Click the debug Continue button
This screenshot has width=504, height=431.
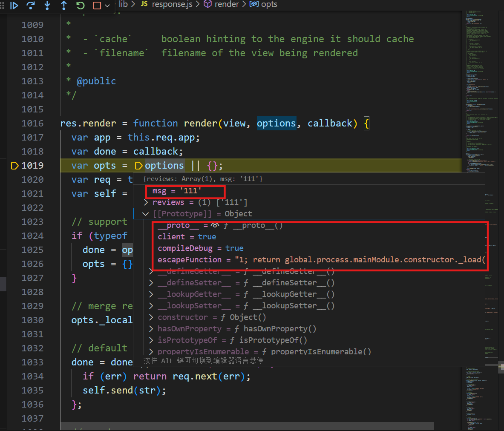coord(14,5)
